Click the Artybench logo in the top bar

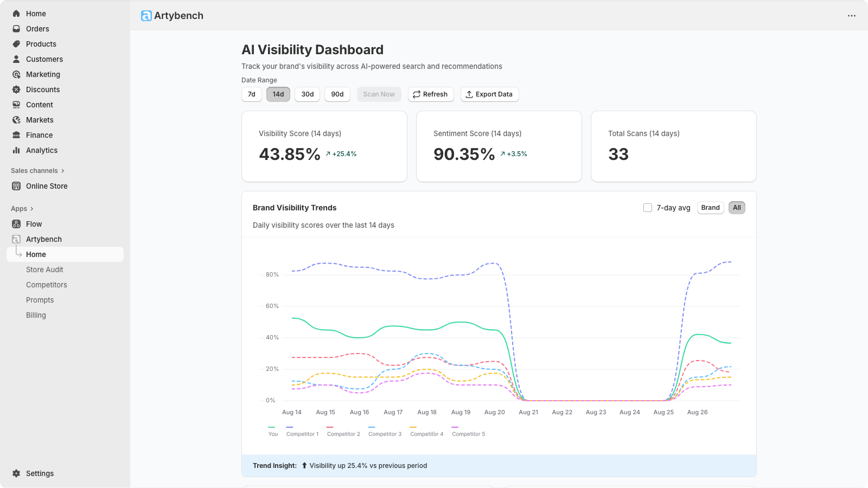[172, 16]
